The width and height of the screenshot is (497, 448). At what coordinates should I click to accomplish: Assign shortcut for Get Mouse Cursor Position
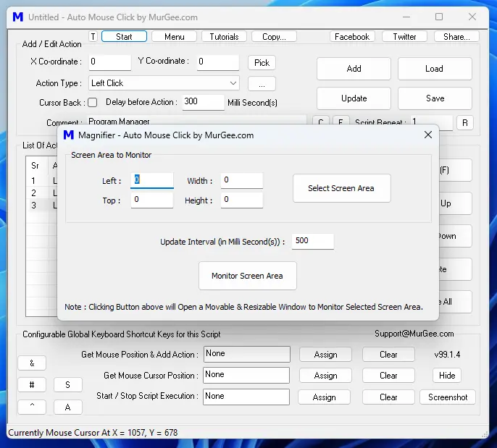[325, 376]
